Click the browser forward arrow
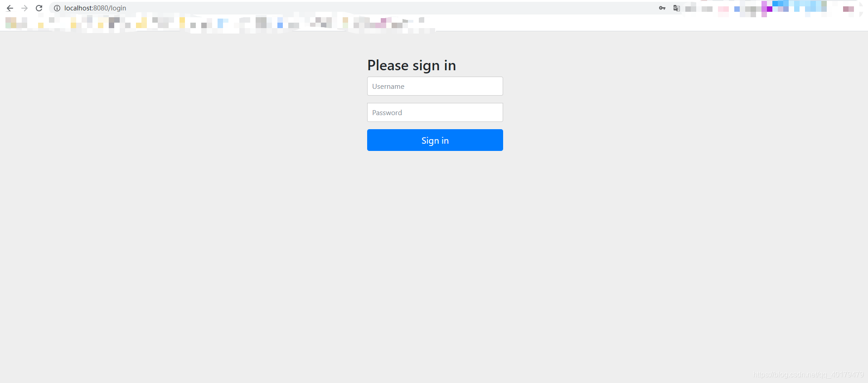The height and width of the screenshot is (383, 868). click(x=24, y=8)
